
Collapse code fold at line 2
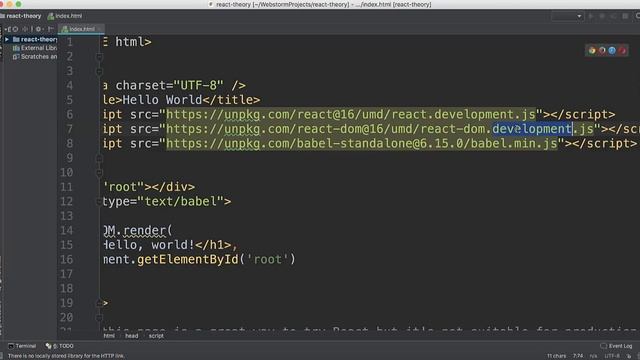[99, 57]
